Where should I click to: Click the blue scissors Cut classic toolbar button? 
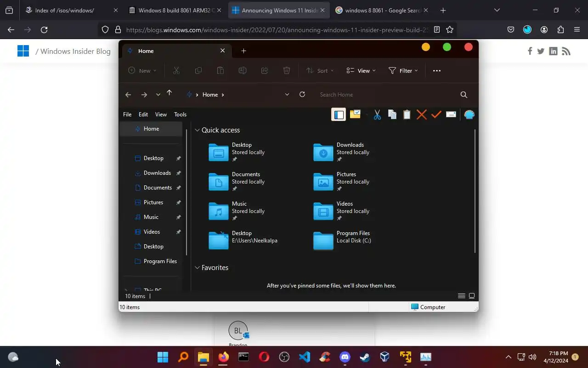pos(377,115)
